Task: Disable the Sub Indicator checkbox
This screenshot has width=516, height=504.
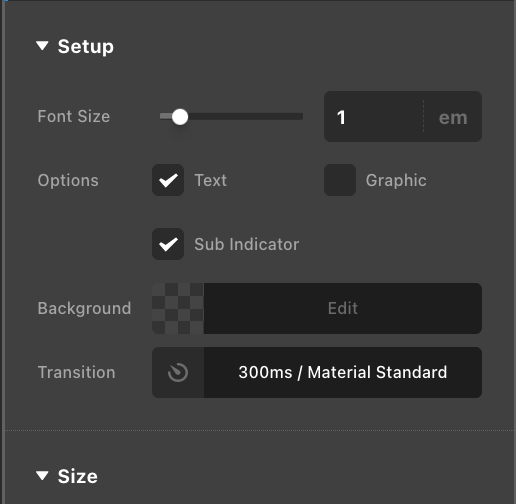Action: click(168, 244)
